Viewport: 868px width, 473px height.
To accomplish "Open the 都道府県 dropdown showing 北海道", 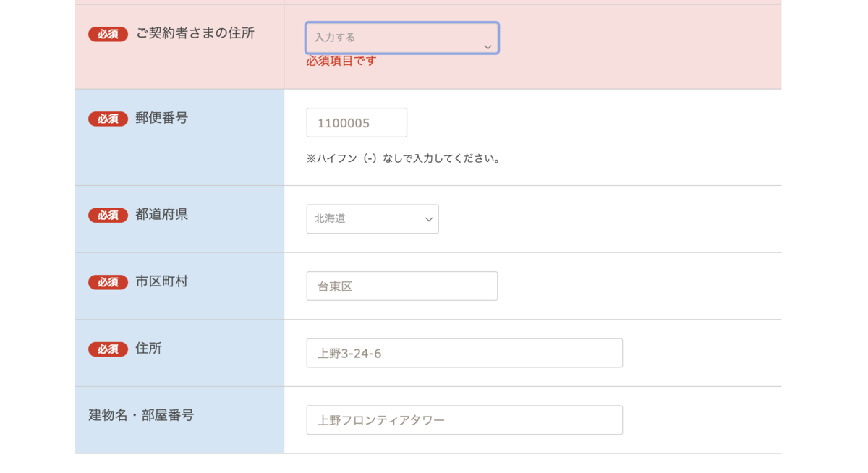I will click(373, 219).
